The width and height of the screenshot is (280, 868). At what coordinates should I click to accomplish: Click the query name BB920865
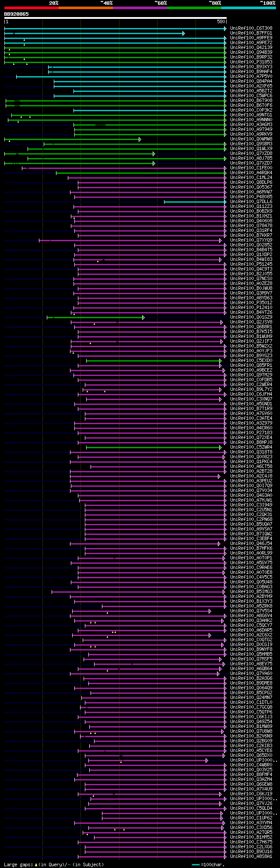[17, 14]
